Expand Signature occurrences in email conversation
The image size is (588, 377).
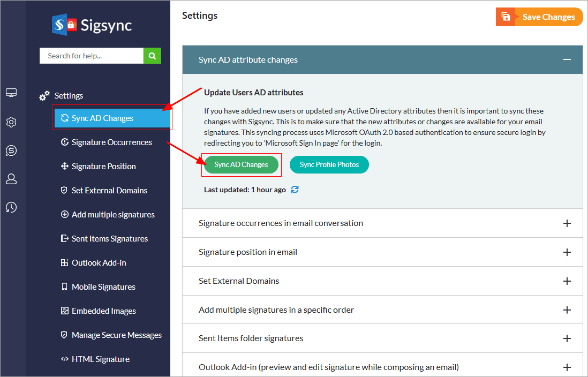click(567, 223)
